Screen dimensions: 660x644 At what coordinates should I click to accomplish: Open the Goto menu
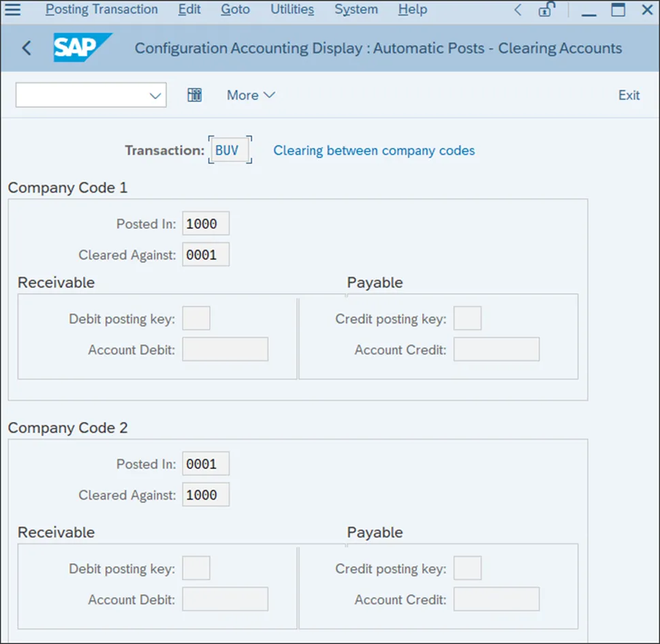235,10
